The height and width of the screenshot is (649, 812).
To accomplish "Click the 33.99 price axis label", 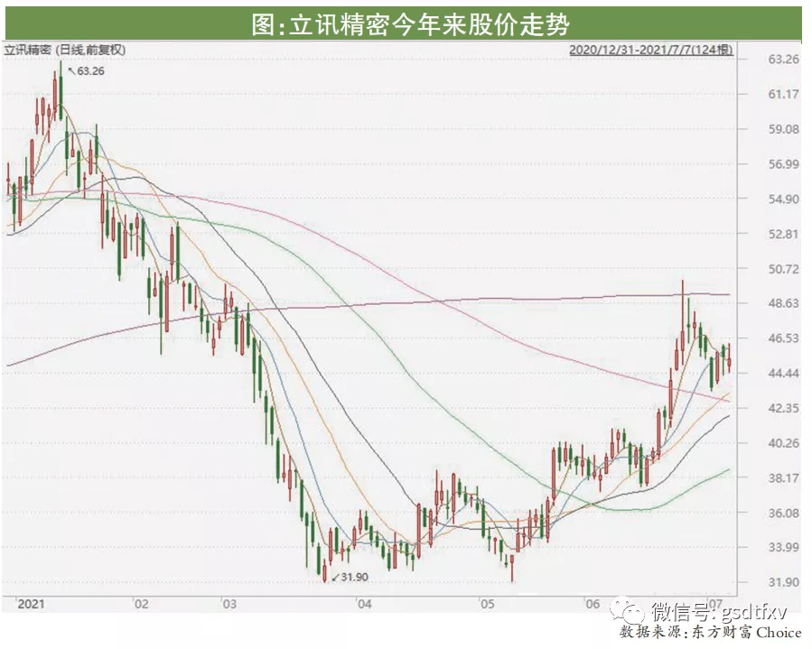I will [783, 547].
